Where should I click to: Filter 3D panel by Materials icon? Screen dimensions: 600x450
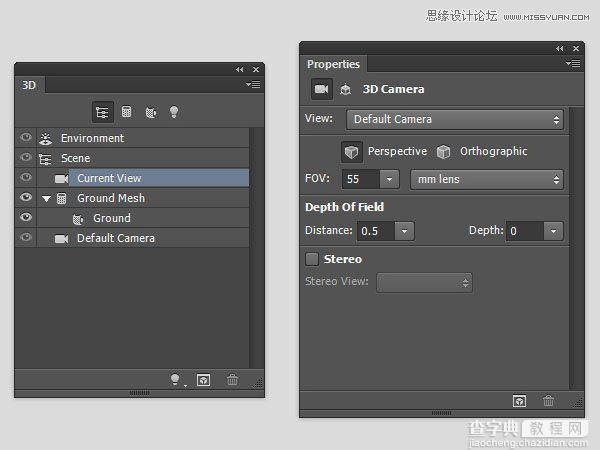pos(151,112)
